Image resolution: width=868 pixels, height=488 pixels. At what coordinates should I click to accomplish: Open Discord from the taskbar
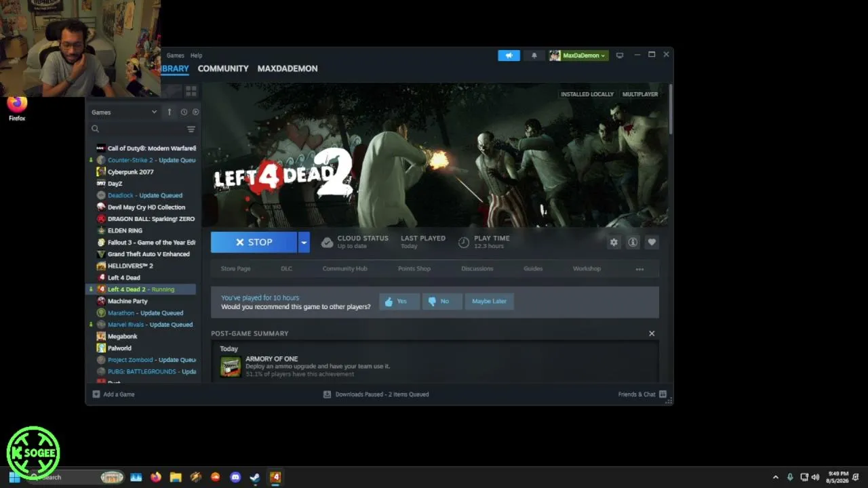(235, 477)
